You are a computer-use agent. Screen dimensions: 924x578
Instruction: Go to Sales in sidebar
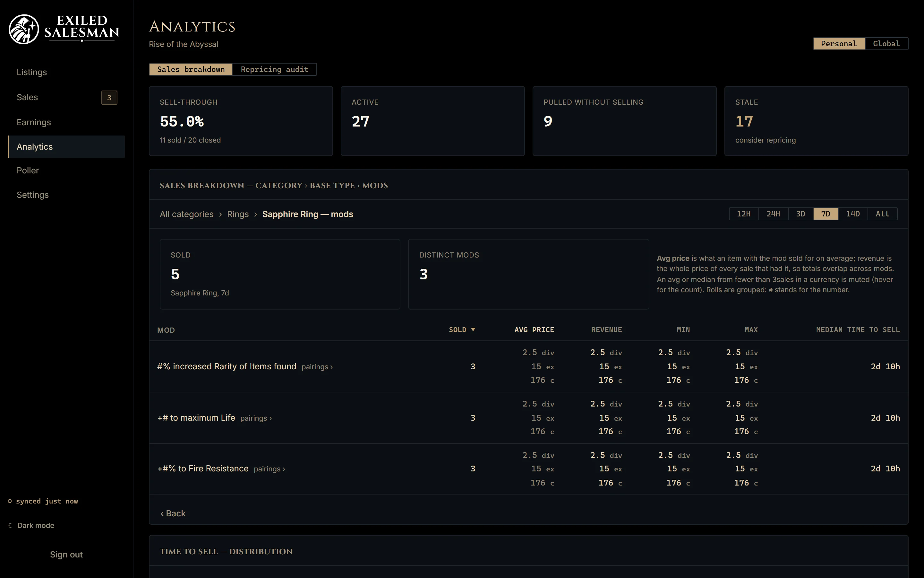(x=66, y=98)
